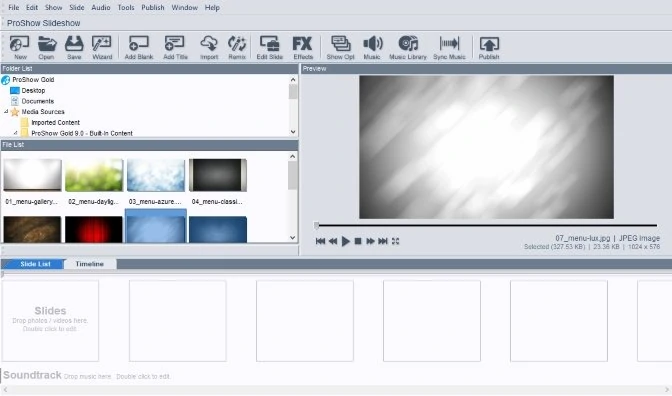This screenshot has height=396, width=672.
Task: Play the slideshow preview
Action: tap(345, 241)
